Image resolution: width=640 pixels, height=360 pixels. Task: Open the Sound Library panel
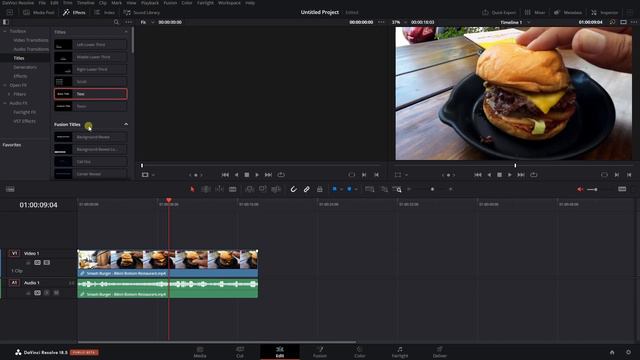click(x=142, y=13)
